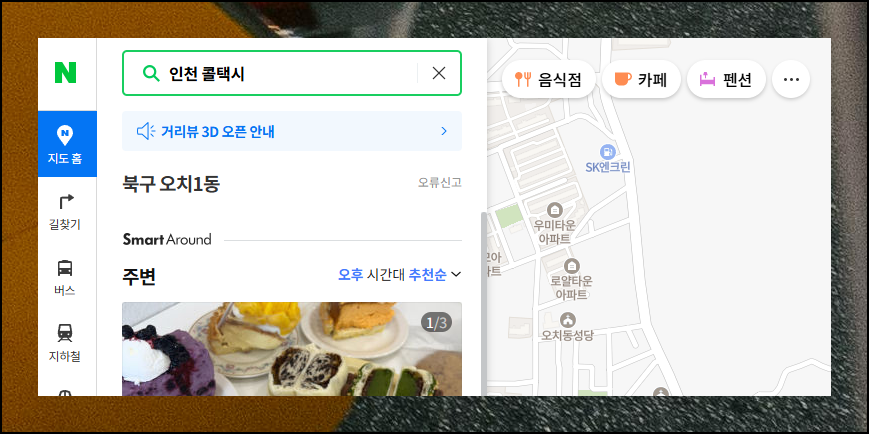Screen dimensions: 869x434
Task: Expand the 거리뷰 3D 오픈 안내 banner arrow
Action: [x=443, y=131]
